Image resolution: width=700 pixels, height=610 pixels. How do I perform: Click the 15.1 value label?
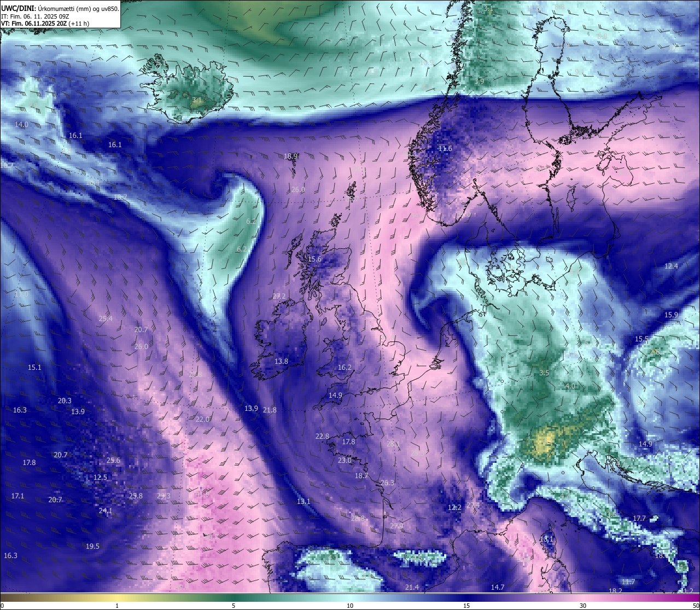click(x=34, y=368)
